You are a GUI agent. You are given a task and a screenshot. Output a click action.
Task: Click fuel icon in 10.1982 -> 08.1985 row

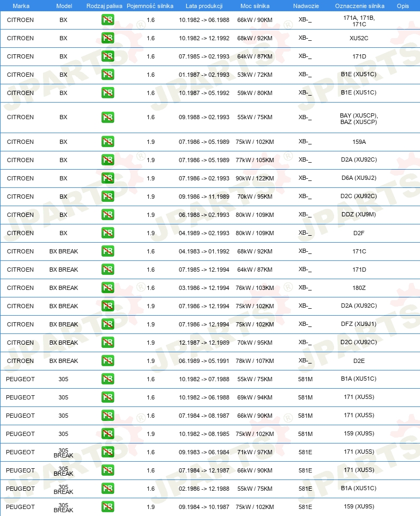point(107,434)
